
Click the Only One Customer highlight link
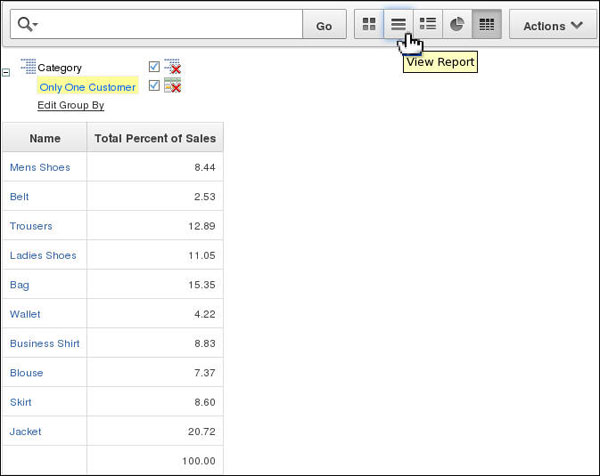tap(88, 87)
